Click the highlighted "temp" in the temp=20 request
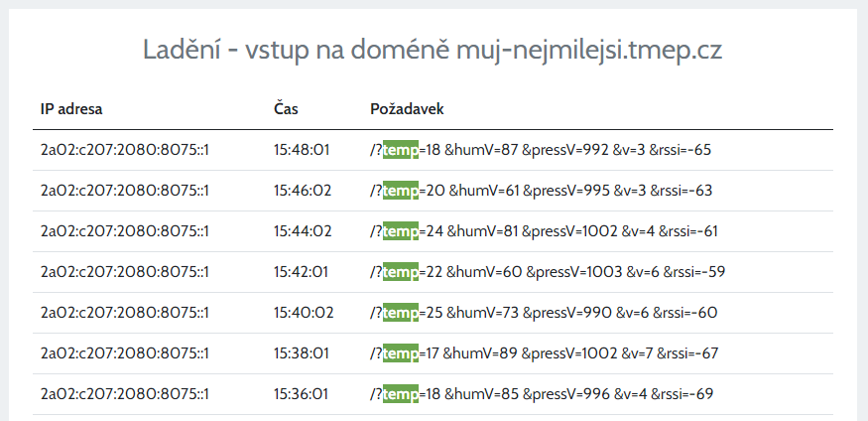The image size is (868, 421). (401, 191)
